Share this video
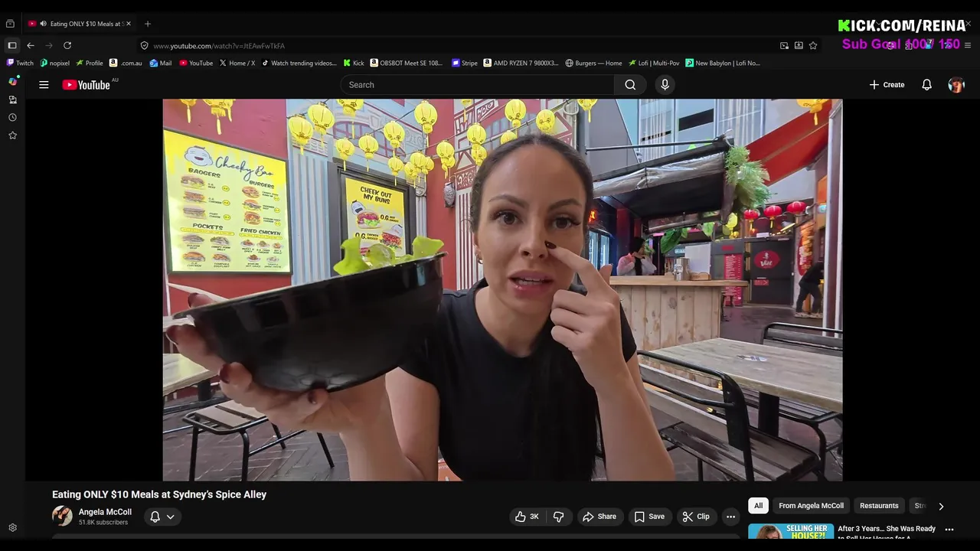The height and width of the screenshot is (551, 980). 599,517
